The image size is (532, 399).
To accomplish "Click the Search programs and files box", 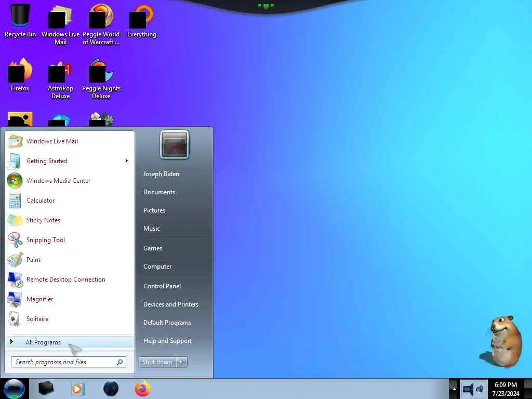I will click(69, 362).
